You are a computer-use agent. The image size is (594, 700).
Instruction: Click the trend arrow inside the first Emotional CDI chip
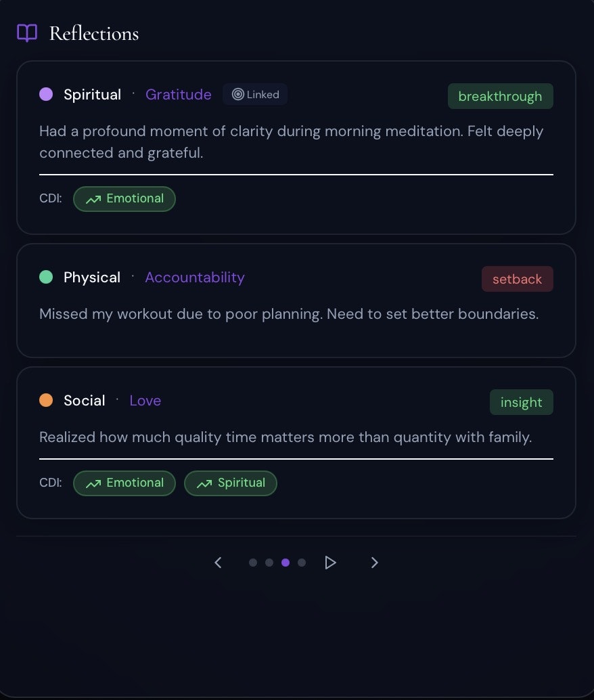pyautogui.click(x=93, y=199)
